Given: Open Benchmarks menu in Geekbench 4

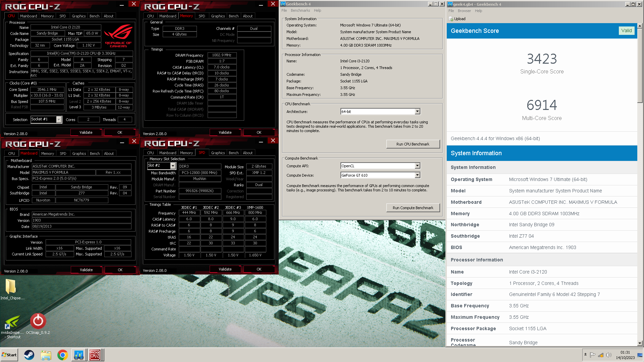Looking at the screenshot, I should 300,10.
